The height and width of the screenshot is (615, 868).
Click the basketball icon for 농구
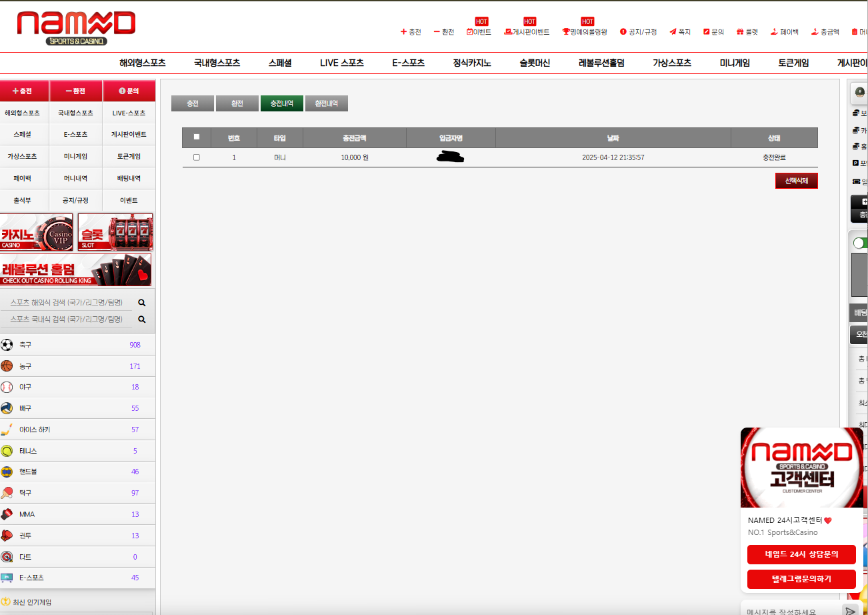coord(7,366)
